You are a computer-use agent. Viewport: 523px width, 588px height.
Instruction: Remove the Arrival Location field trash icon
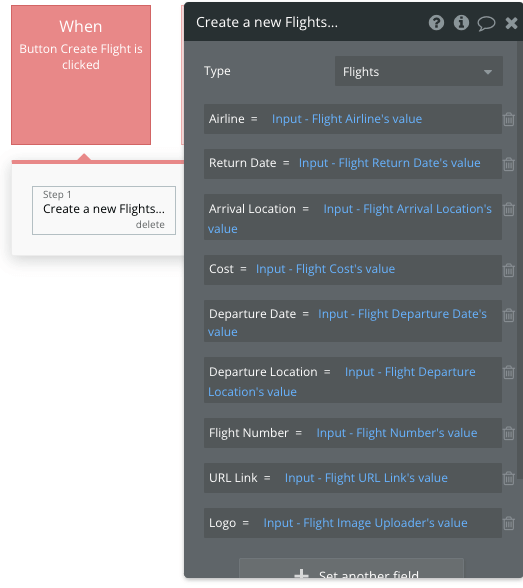point(509,209)
